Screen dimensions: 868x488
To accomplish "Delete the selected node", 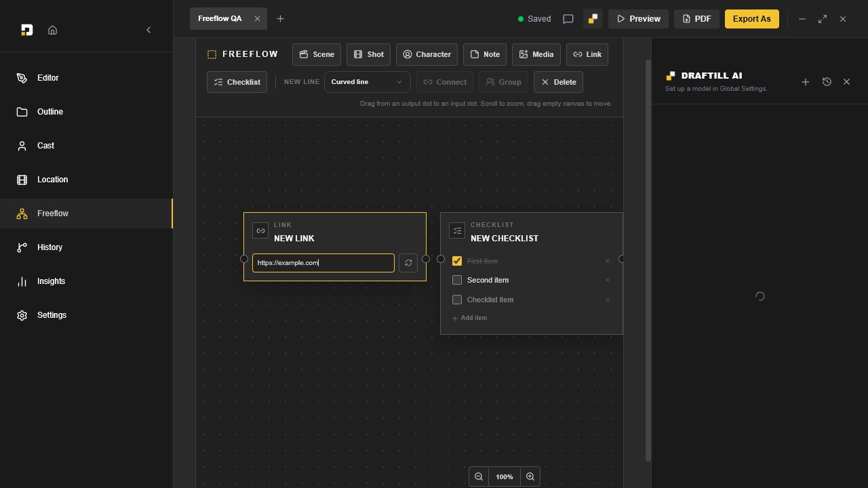I will tap(558, 82).
